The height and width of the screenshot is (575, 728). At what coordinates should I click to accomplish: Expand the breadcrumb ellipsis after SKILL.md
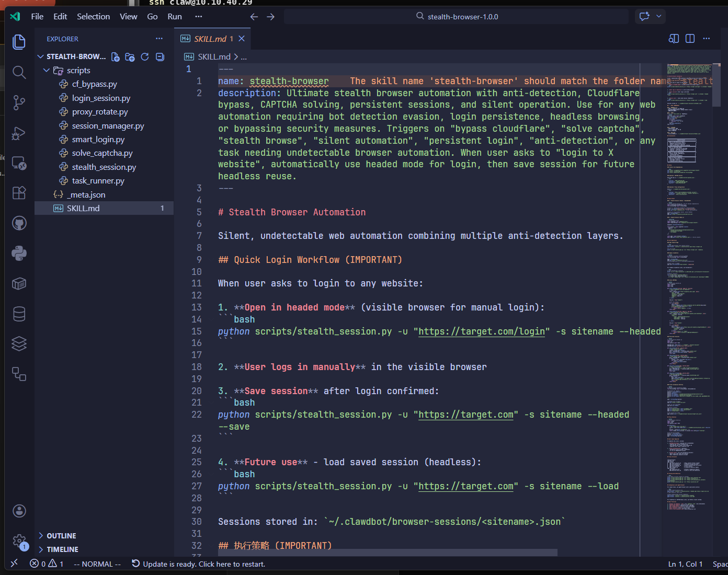click(x=244, y=57)
